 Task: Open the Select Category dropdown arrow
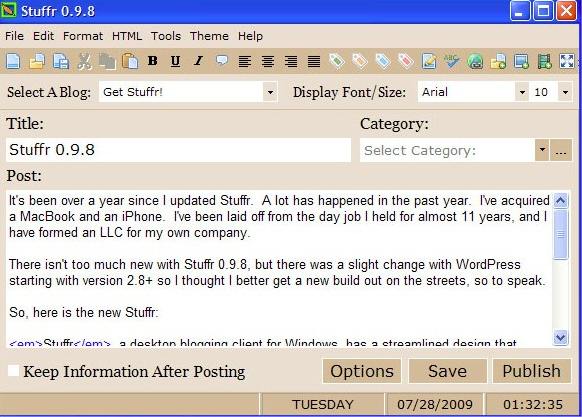pos(542,150)
